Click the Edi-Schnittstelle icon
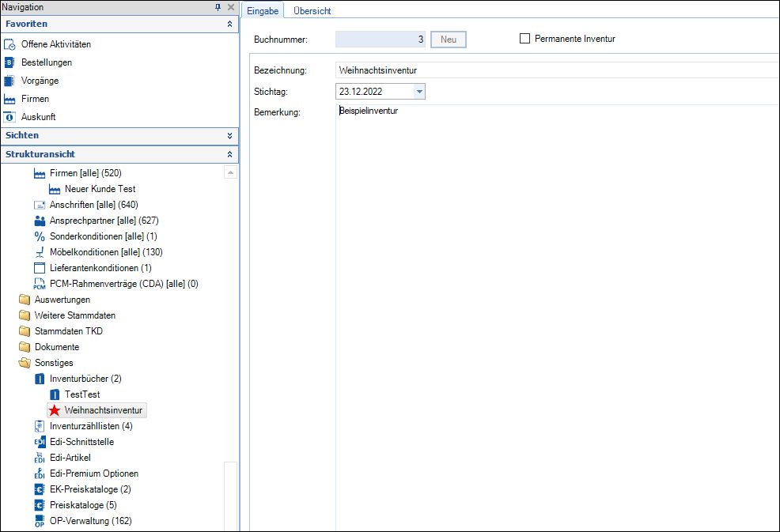 [40, 442]
